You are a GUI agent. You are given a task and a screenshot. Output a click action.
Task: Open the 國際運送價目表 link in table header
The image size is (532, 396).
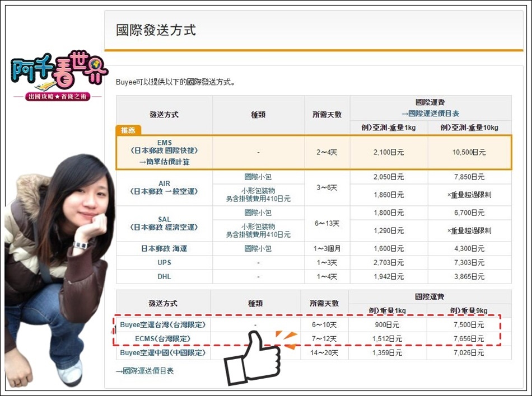(x=430, y=114)
